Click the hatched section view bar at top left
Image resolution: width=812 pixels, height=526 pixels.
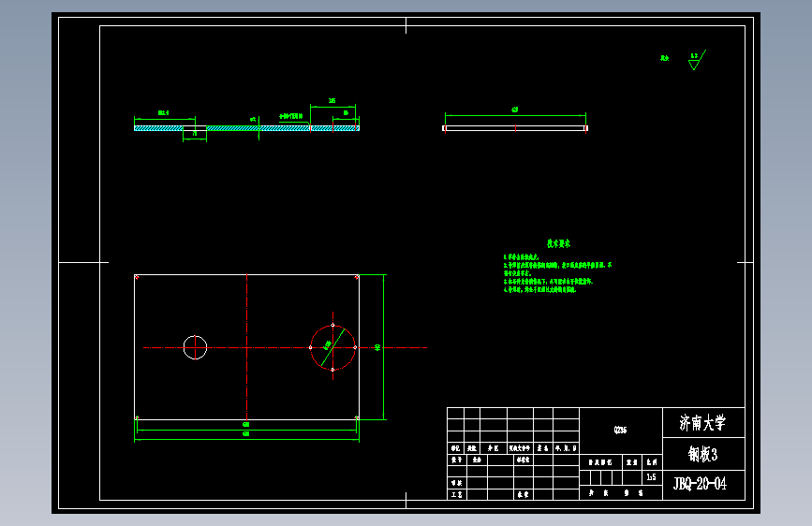tap(246, 128)
